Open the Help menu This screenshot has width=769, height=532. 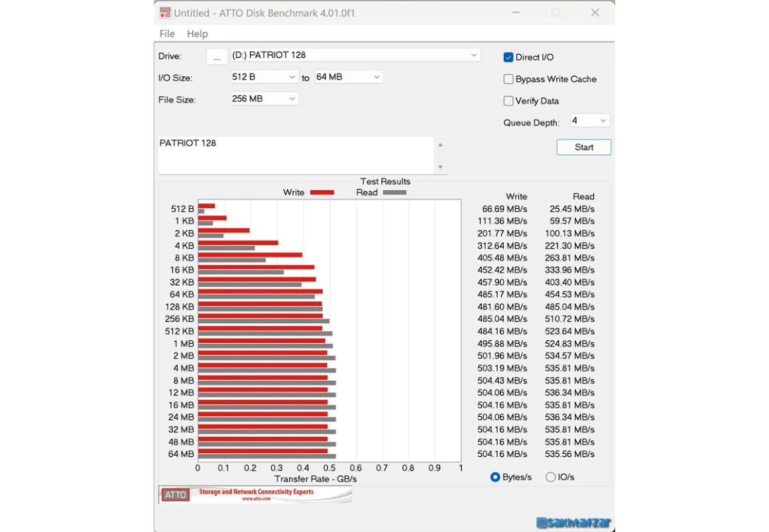click(197, 34)
